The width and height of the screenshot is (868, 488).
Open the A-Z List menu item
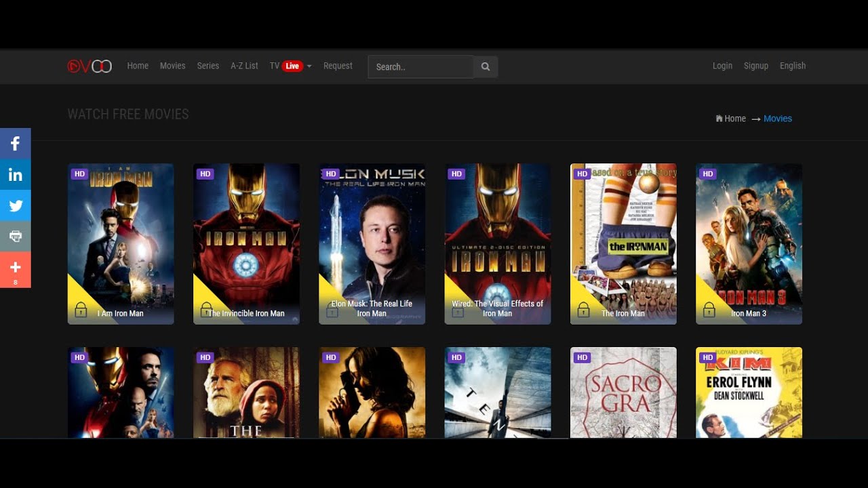click(244, 66)
